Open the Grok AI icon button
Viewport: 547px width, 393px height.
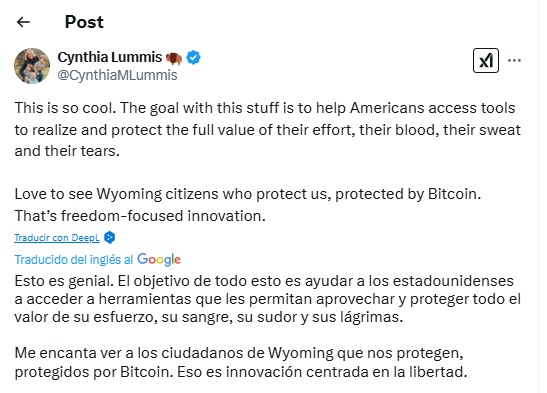(x=486, y=61)
